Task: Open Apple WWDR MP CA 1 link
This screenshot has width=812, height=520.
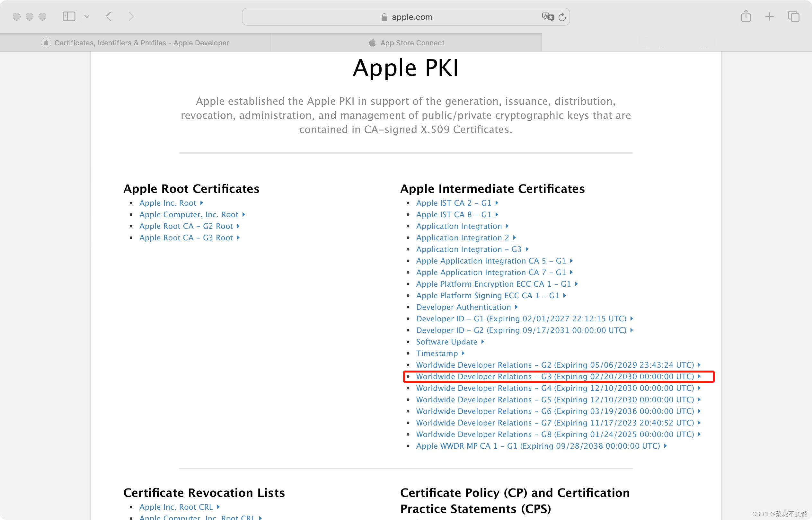Action: [x=538, y=446]
